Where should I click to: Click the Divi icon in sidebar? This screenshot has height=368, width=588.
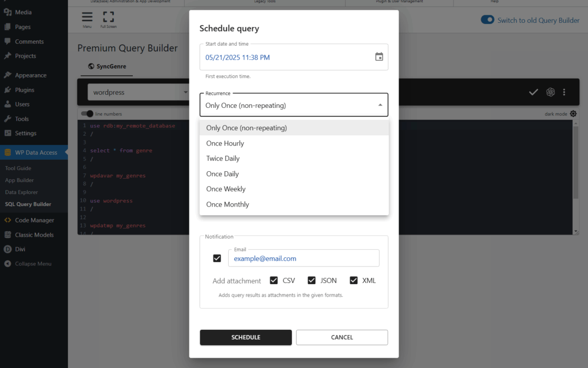click(8, 249)
